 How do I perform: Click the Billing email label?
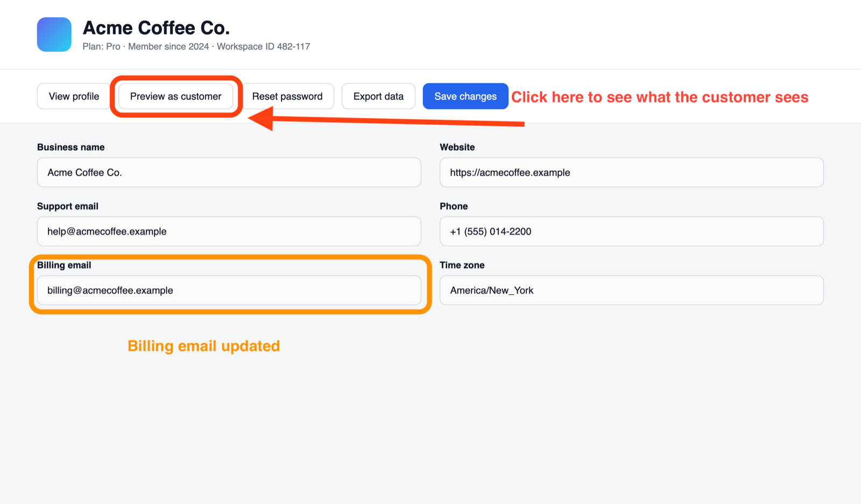tap(64, 265)
